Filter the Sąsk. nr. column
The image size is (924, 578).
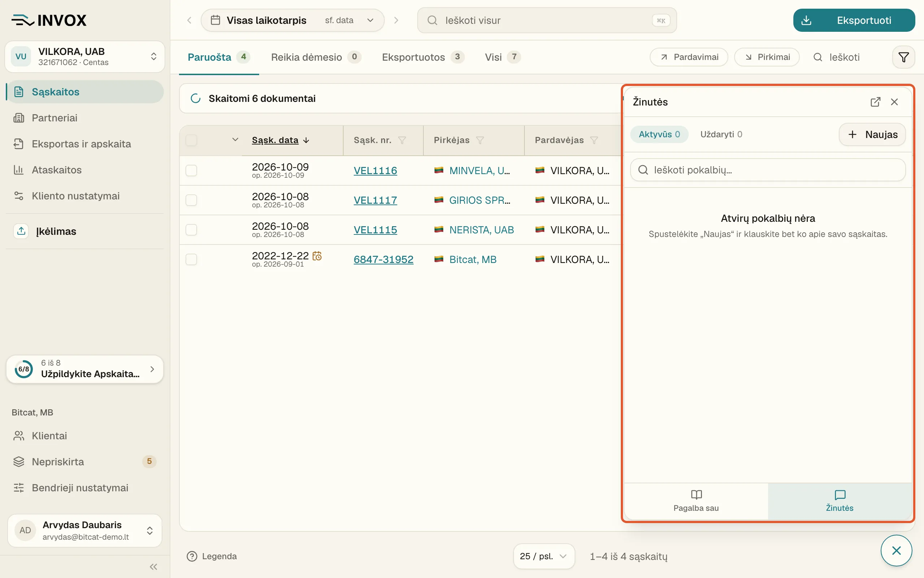402,140
